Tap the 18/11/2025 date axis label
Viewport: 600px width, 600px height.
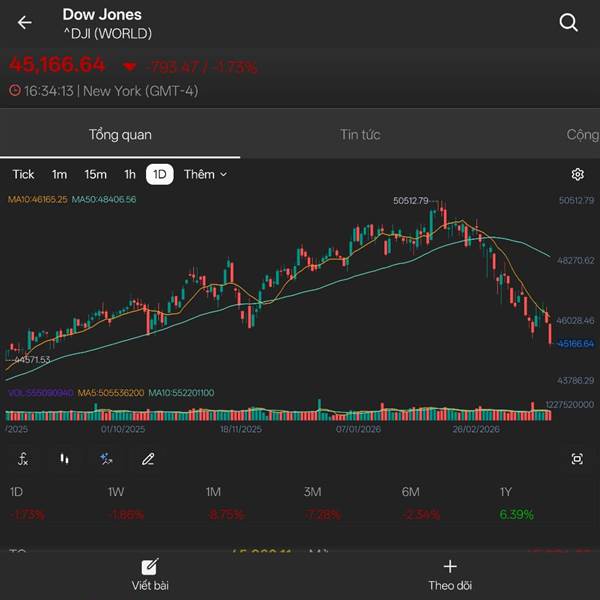point(241,429)
